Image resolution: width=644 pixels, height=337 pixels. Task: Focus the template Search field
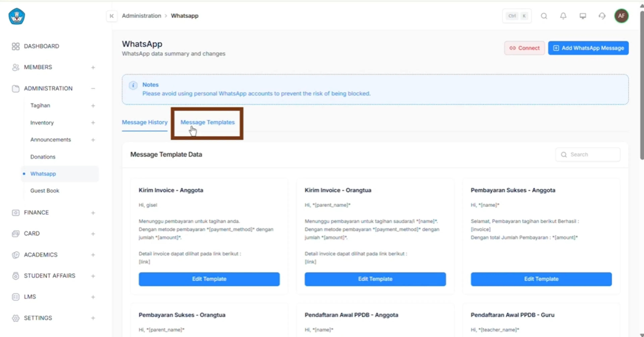[588, 154]
